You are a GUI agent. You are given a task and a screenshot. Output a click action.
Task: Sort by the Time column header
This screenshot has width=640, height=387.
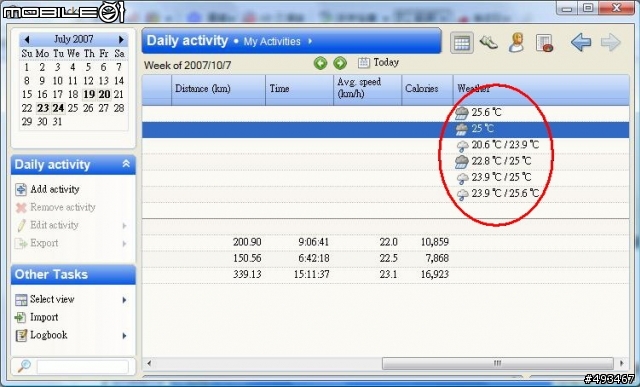pos(300,90)
